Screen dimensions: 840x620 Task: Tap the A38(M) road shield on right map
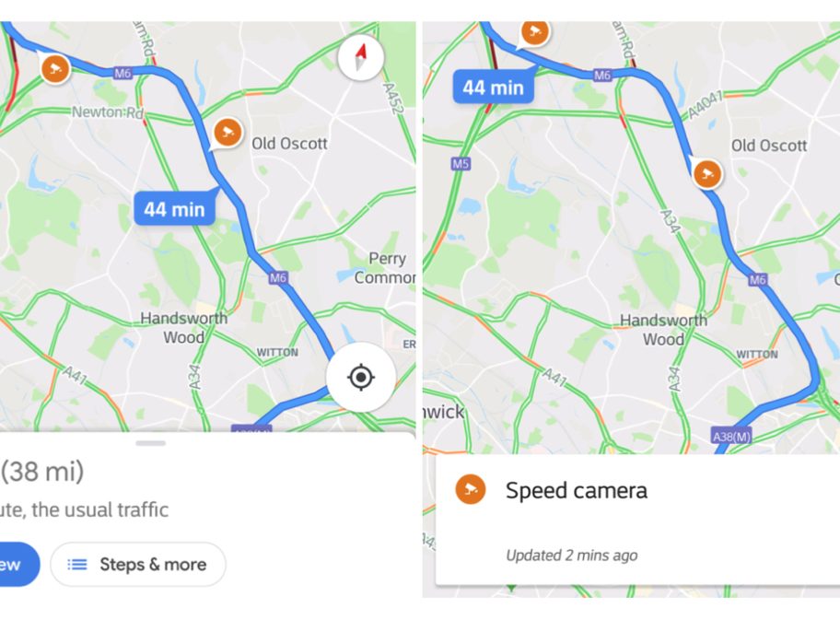[731, 436]
